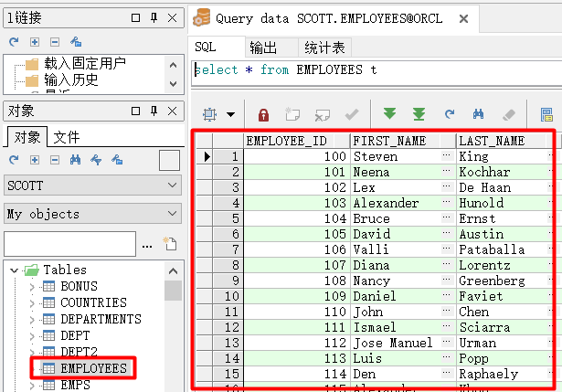The height and width of the screenshot is (392, 562).
Task: Click the insert record icon
Action: (292, 114)
